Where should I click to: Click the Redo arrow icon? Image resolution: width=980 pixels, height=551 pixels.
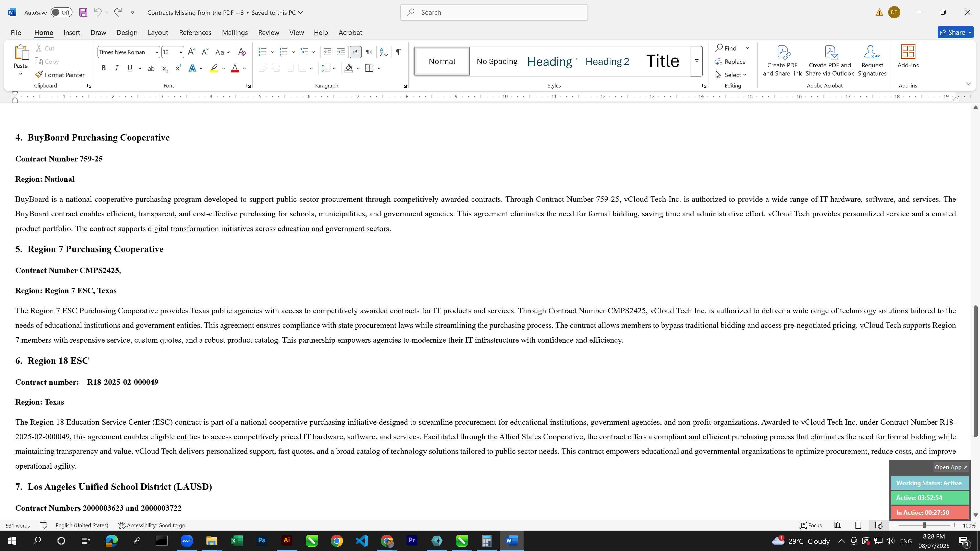tap(118, 12)
